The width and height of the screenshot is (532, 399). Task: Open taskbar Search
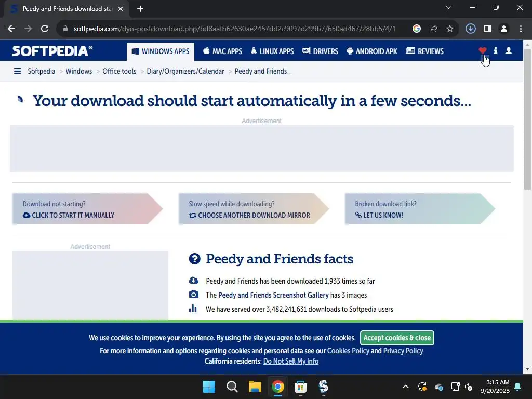pos(232,387)
